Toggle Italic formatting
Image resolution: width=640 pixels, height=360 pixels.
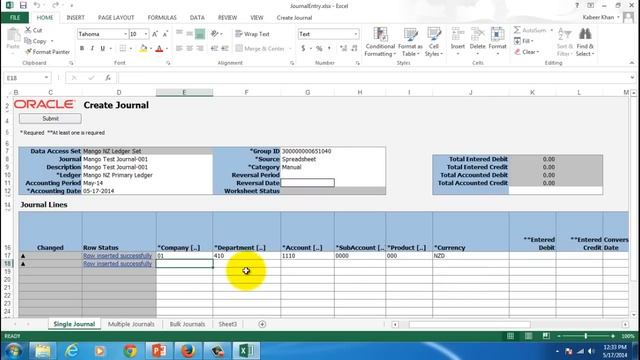[x=92, y=49]
